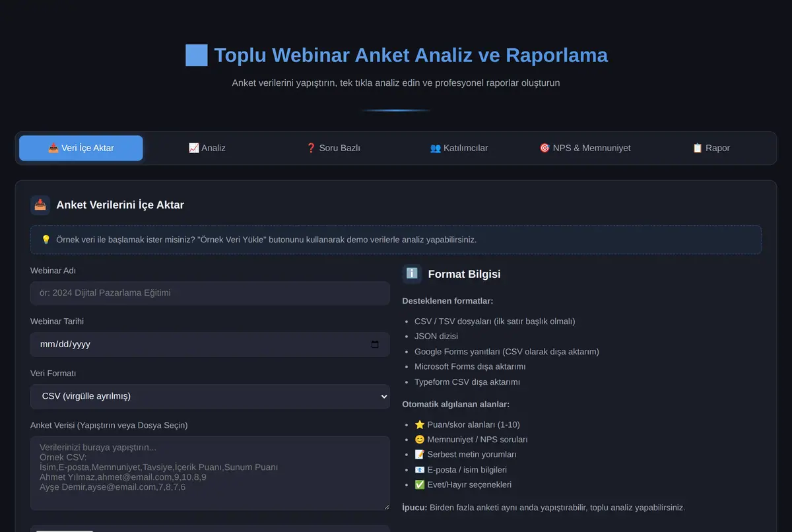Click the light bulb icon in the hint banner
The height and width of the screenshot is (532, 792).
[x=46, y=240]
